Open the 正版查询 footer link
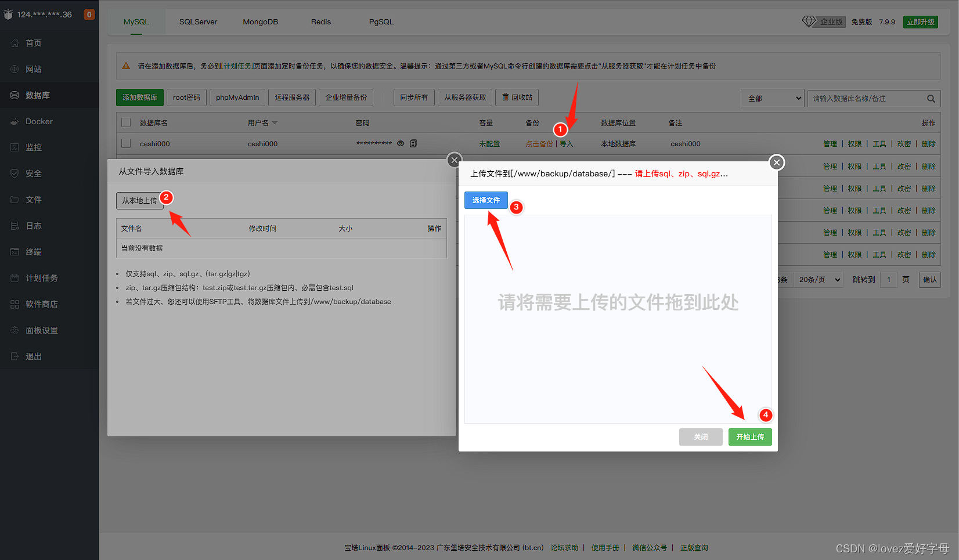Image resolution: width=959 pixels, height=560 pixels. click(x=694, y=548)
